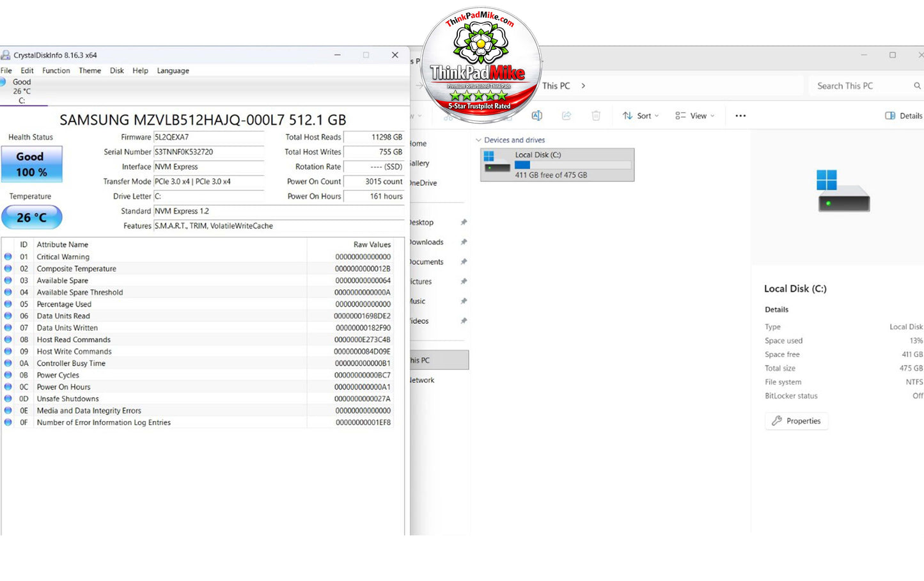This screenshot has width=924, height=581.
Task: Click the status dot beside Available Spare Threshold
Action: click(x=8, y=292)
